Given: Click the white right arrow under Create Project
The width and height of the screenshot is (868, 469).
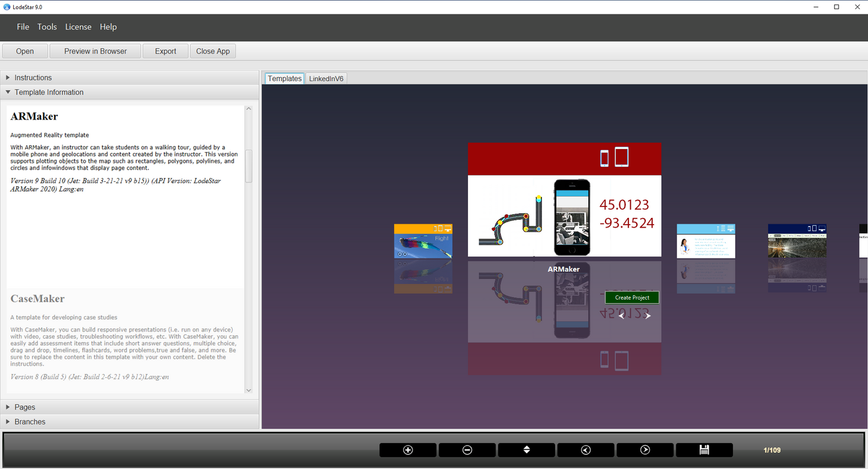Looking at the screenshot, I should (648, 316).
